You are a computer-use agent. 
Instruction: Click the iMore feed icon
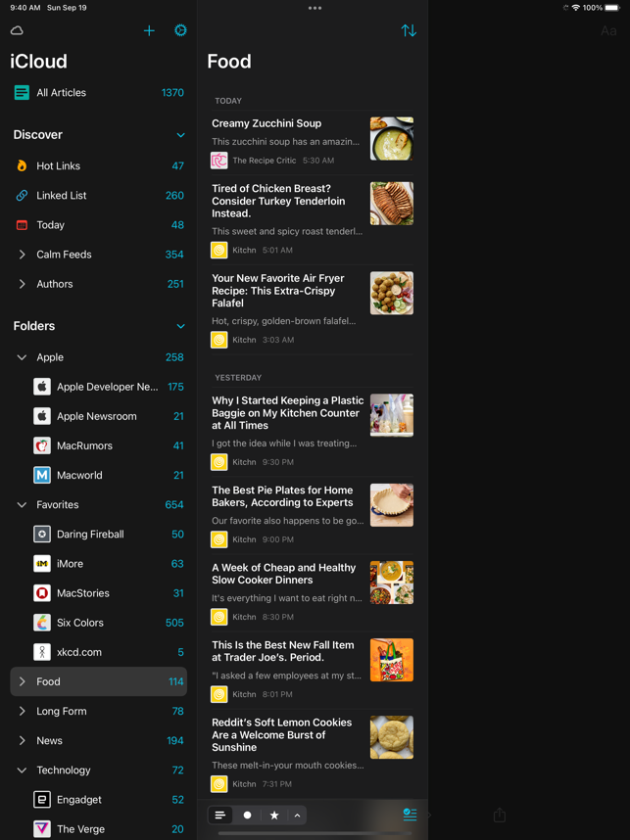(42, 564)
